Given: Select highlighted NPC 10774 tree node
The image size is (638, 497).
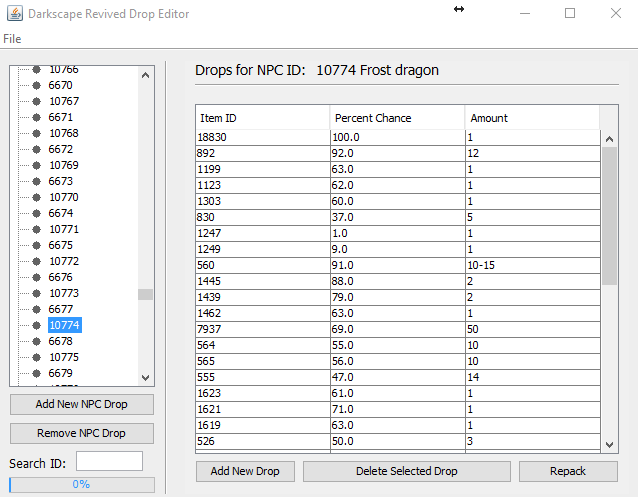Looking at the screenshot, I should point(65,325).
